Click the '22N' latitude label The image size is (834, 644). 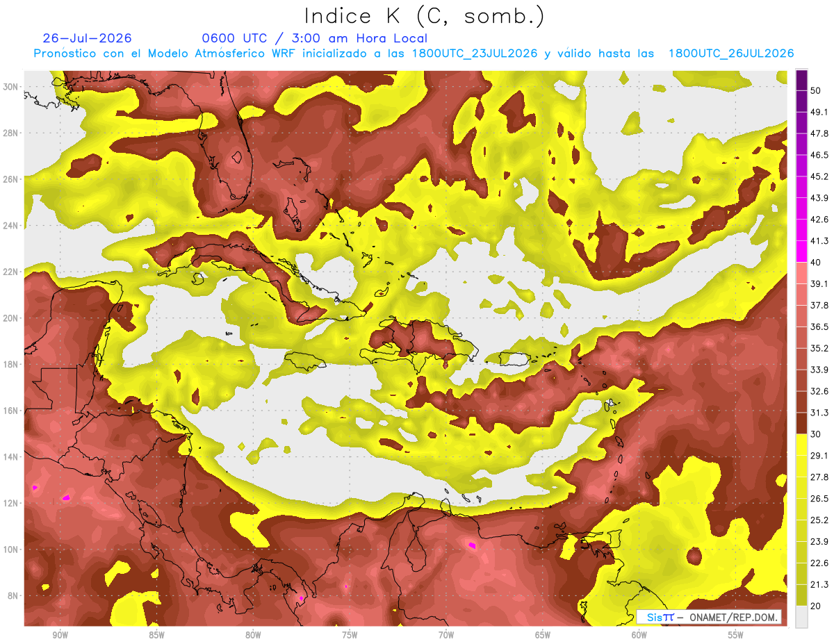click(x=10, y=272)
